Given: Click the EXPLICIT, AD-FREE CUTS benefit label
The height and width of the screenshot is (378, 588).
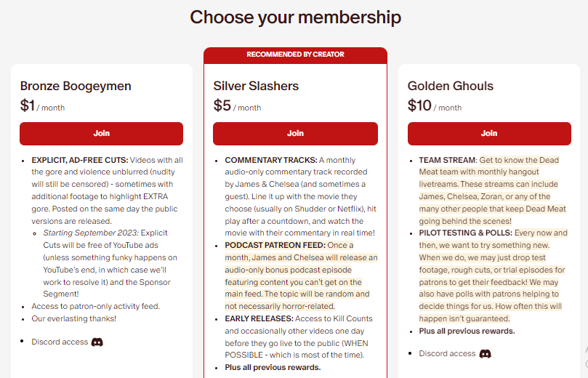Looking at the screenshot, I should coord(79,160).
